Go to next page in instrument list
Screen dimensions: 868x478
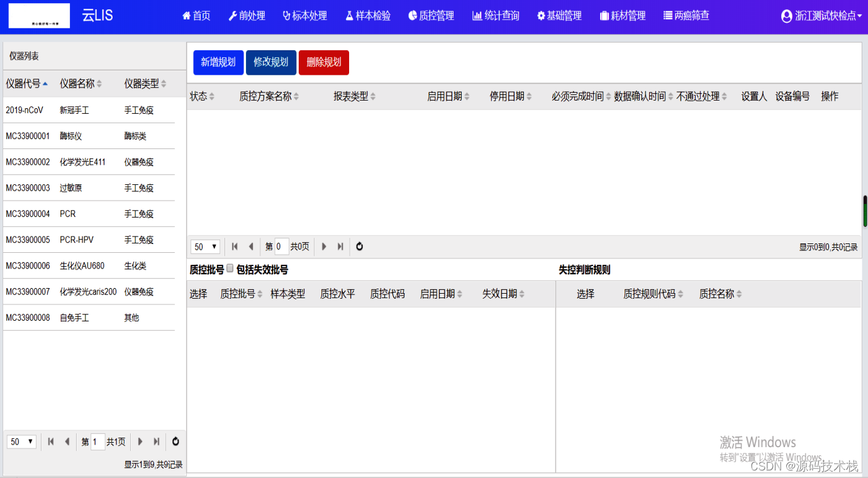coord(140,442)
